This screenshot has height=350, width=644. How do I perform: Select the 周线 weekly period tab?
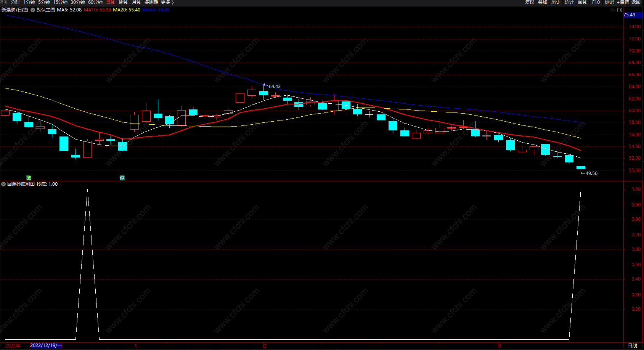click(124, 2)
